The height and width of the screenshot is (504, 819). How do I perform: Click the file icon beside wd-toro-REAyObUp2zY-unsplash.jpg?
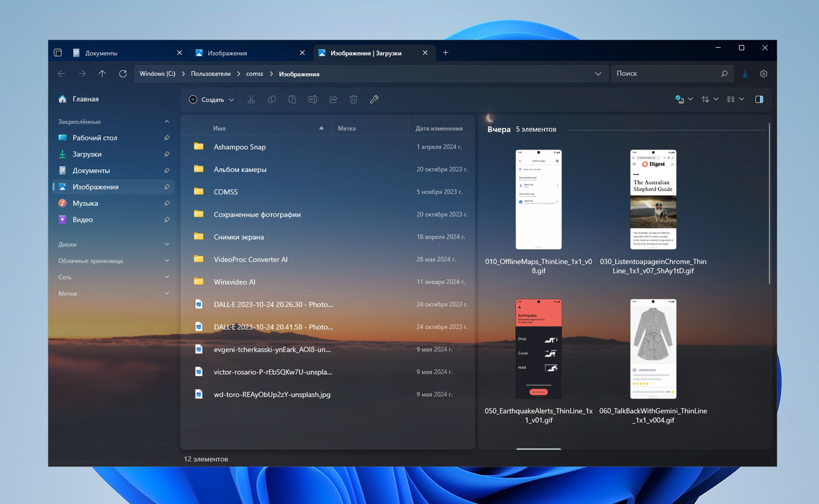[199, 394]
